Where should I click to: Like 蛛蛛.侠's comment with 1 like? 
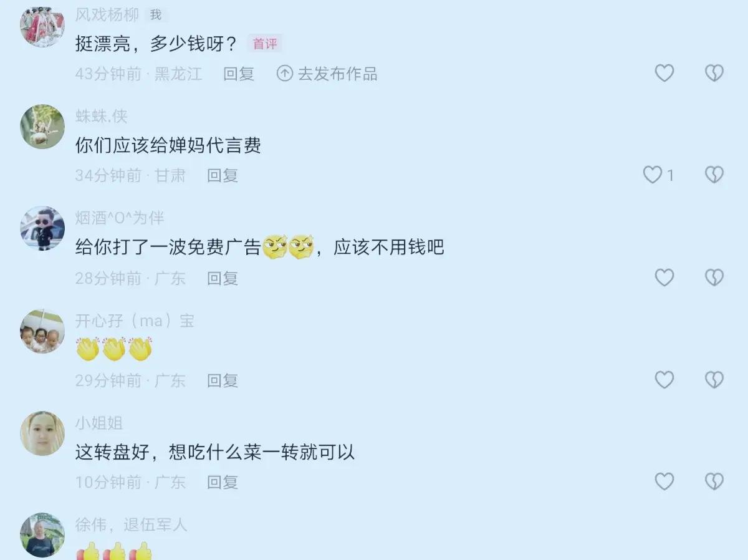click(x=652, y=175)
